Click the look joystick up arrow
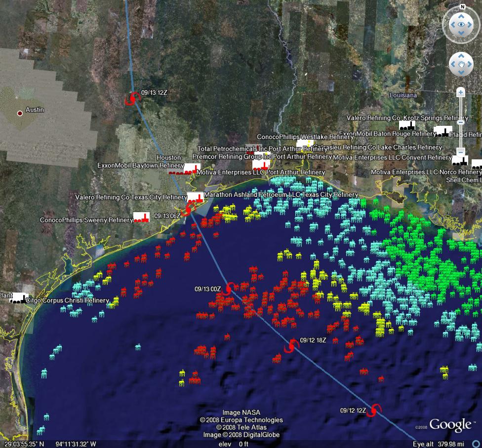Viewport: 482px width, 448px height. (x=461, y=17)
